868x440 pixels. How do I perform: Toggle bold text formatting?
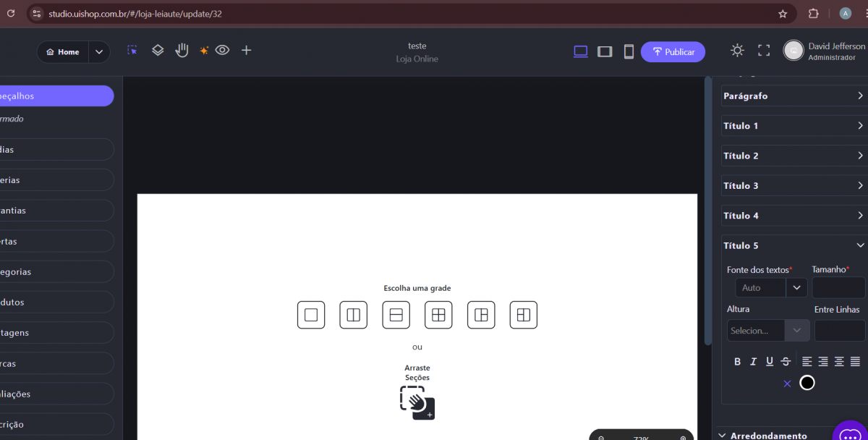tap(738, 362)
